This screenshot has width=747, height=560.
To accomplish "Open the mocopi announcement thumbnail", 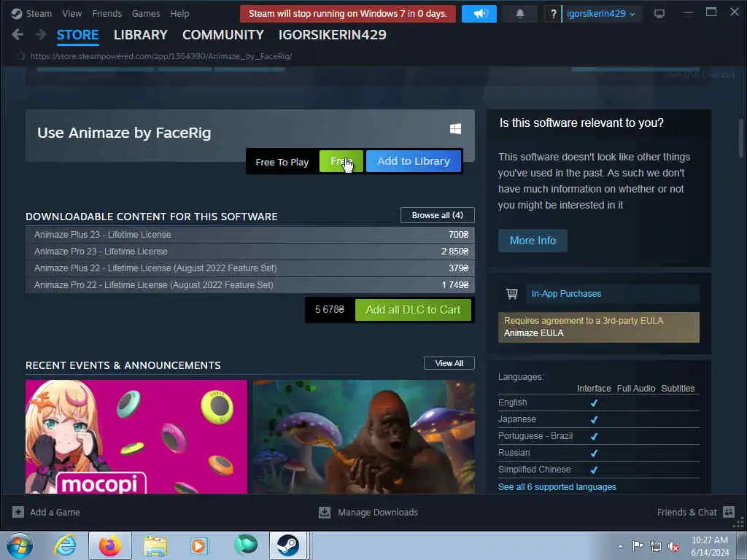I will pos(136,437).
